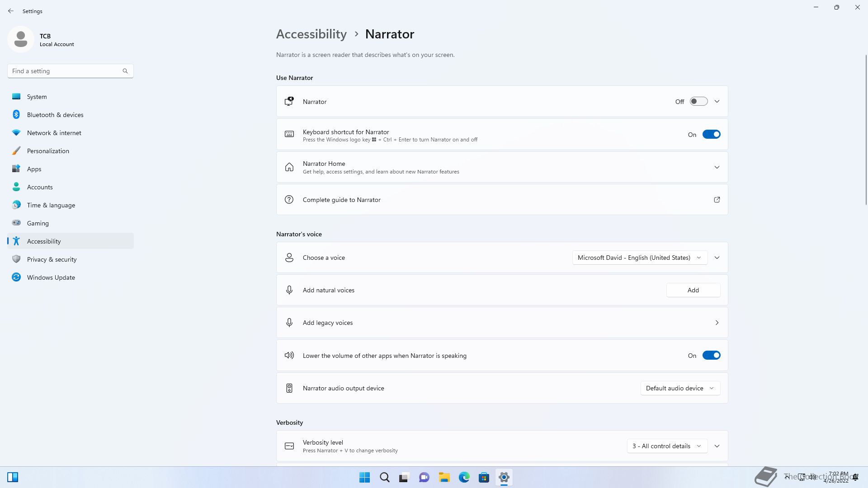
Task: Open Time & language settings
Action: click(x=71, y=205)
